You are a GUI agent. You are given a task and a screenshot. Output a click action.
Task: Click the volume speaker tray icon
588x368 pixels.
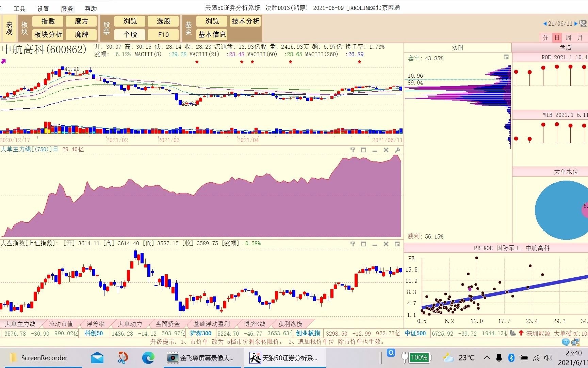click(548, 358)
